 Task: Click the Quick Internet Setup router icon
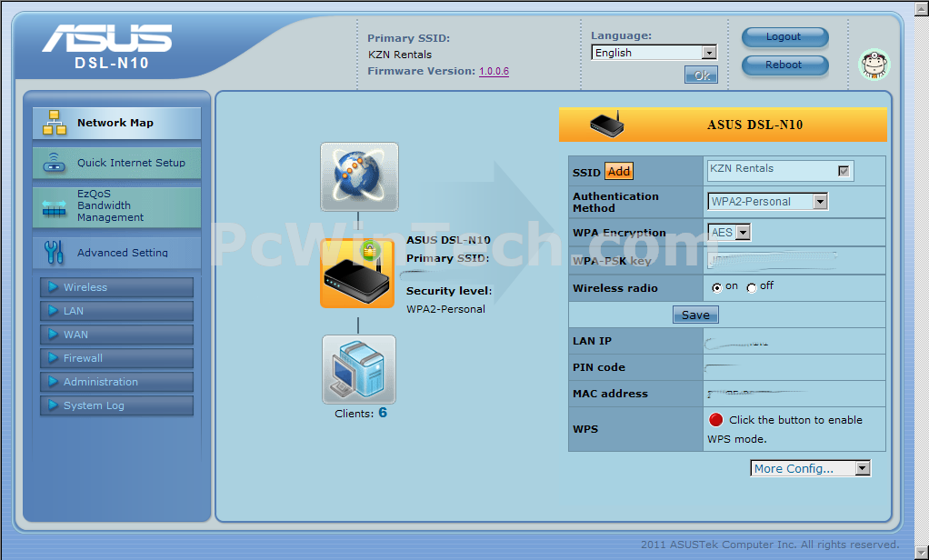click(54, 163)
